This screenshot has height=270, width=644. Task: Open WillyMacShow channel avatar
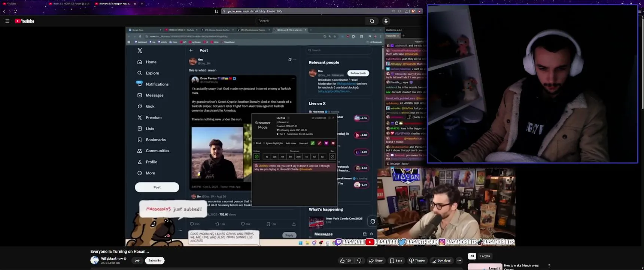tap(94, 260)
